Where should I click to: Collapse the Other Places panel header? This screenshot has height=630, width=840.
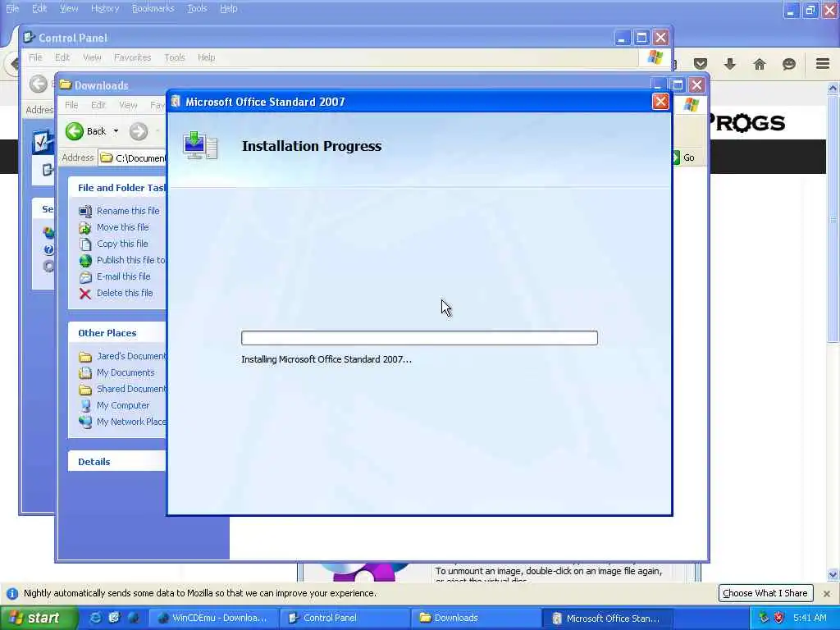[x=116, y=333]
